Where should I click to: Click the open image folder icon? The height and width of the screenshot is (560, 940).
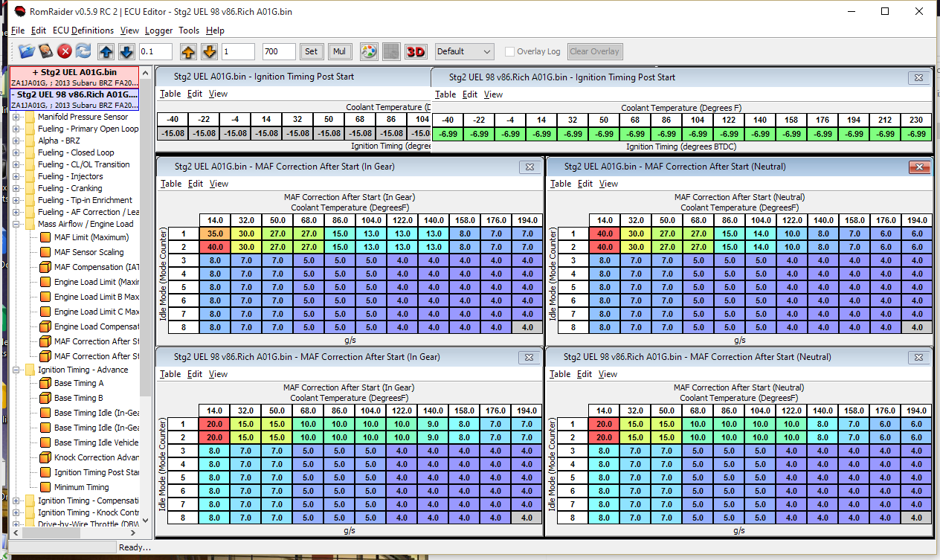point(27,51)
